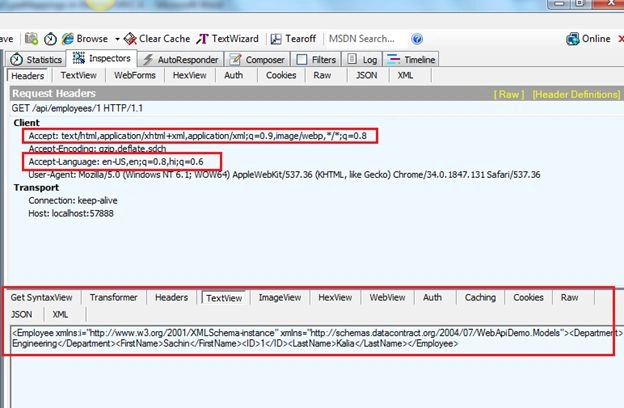Select the User-Agent header row
The width and height of the screenshot is (624, 408).
click(284, 175)
